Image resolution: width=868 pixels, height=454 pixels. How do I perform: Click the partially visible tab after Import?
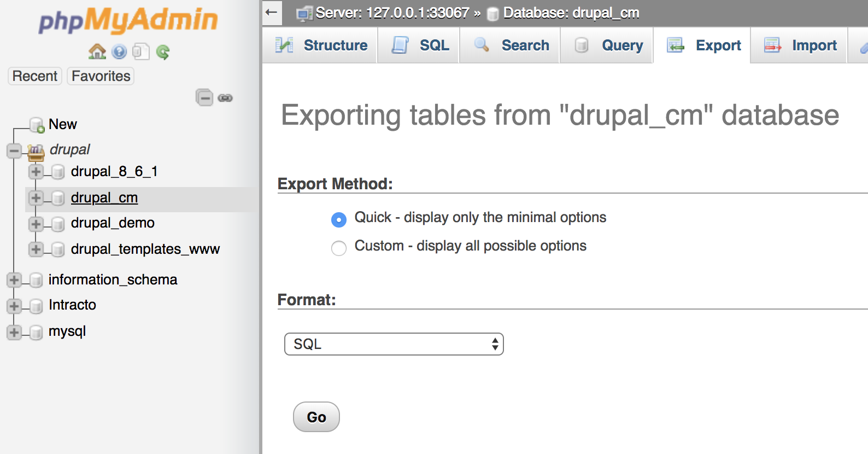point(858,45)
